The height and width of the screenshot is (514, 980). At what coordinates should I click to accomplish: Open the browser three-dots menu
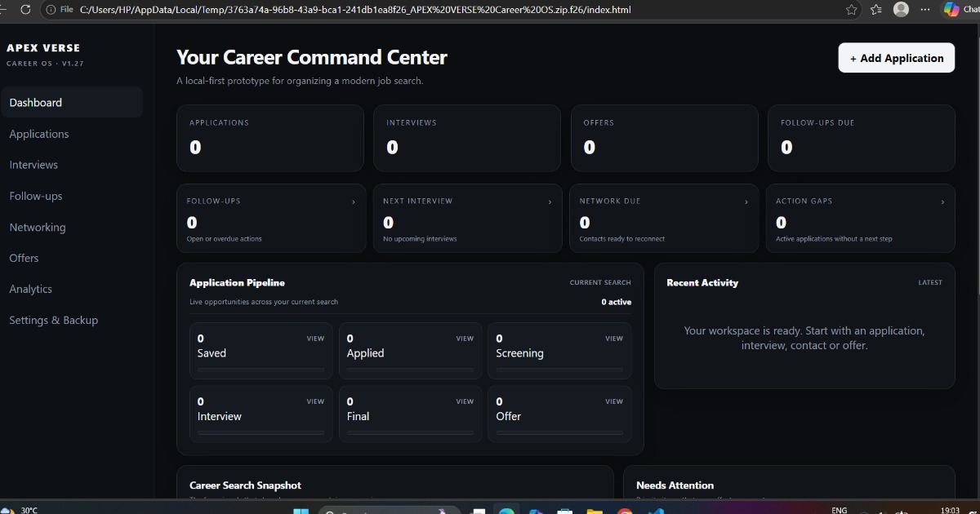tap(925, 10)
